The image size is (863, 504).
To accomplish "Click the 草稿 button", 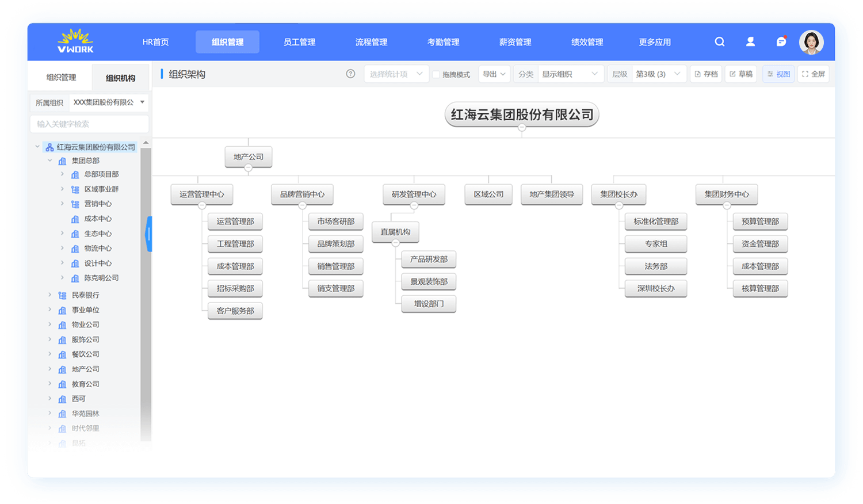I will tap(741, 74).
